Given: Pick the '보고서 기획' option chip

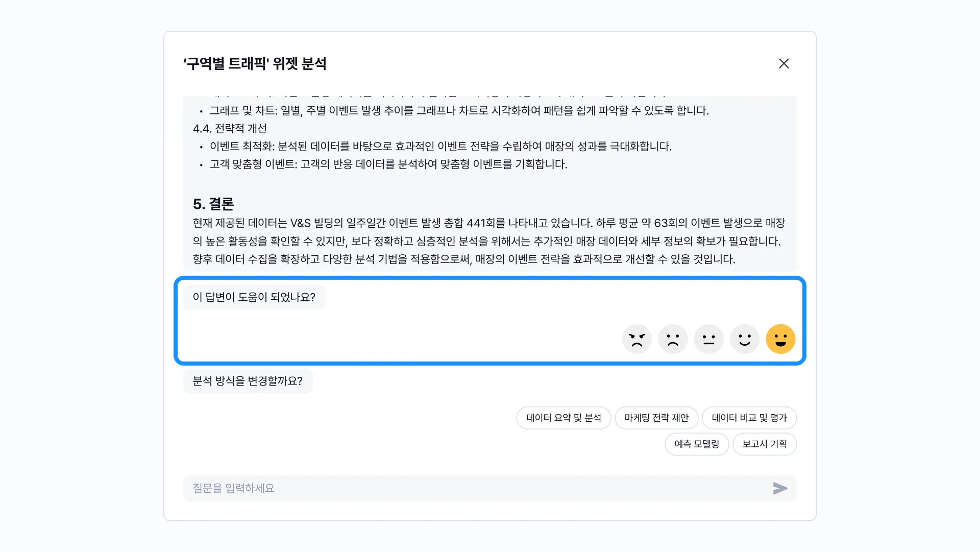Looking at the screenshot, I should tap(764, 444).
